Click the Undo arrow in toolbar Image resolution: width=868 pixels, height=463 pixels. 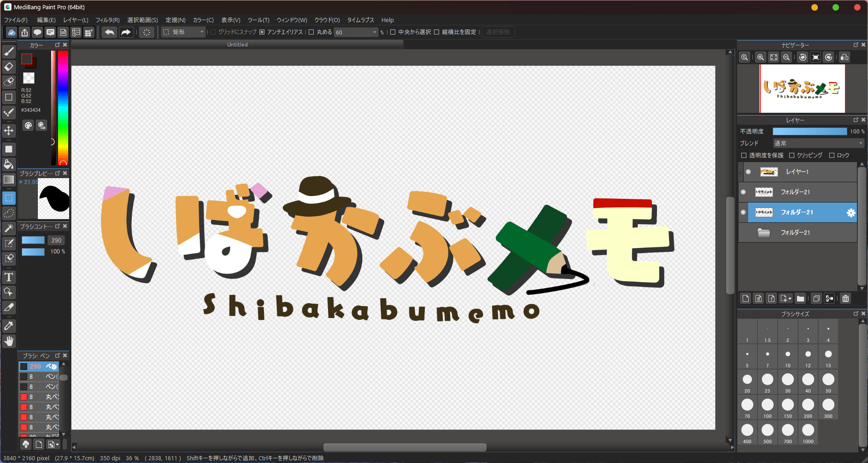click(109, 32)
